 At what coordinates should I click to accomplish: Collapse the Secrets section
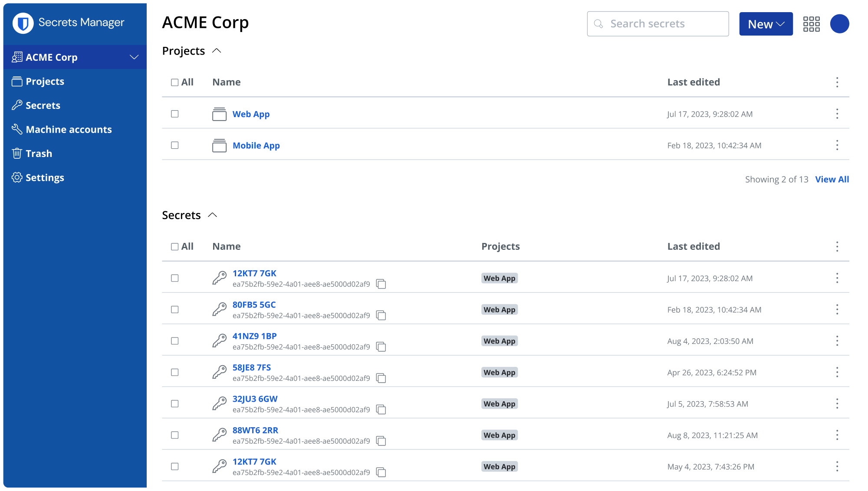pyautogui.click(x=212, y=215)
